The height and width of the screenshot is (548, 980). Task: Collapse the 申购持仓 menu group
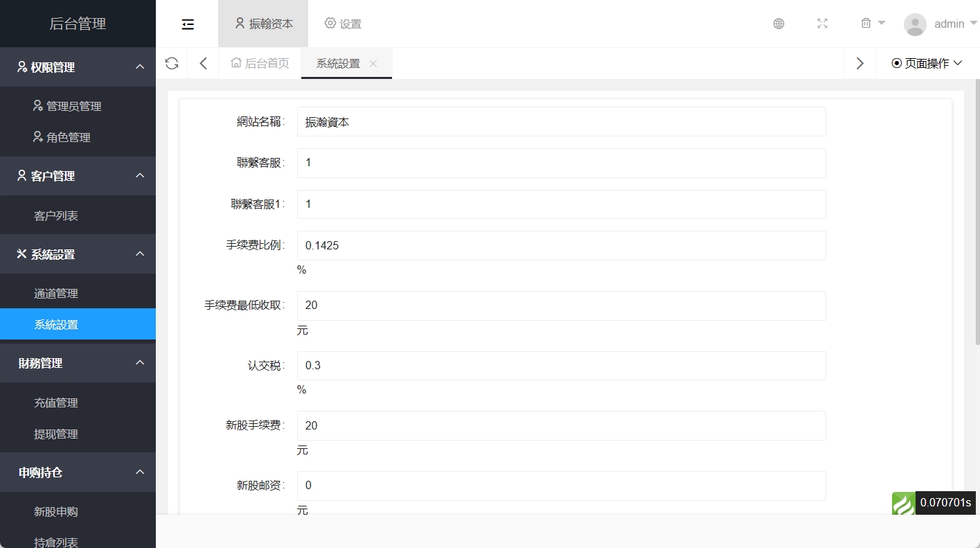(78, 472)
